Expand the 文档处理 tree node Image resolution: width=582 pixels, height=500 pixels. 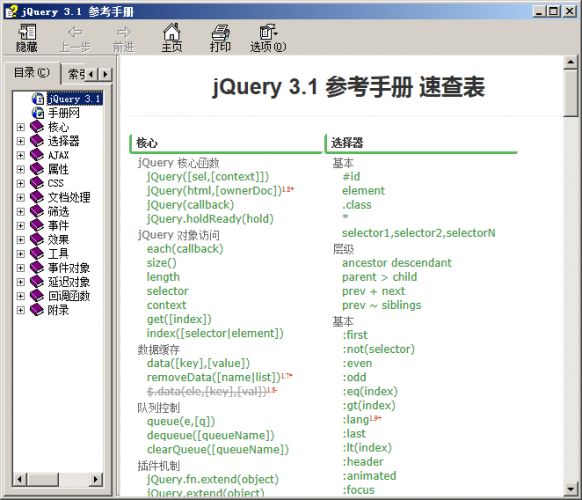(x=20, y=198)
